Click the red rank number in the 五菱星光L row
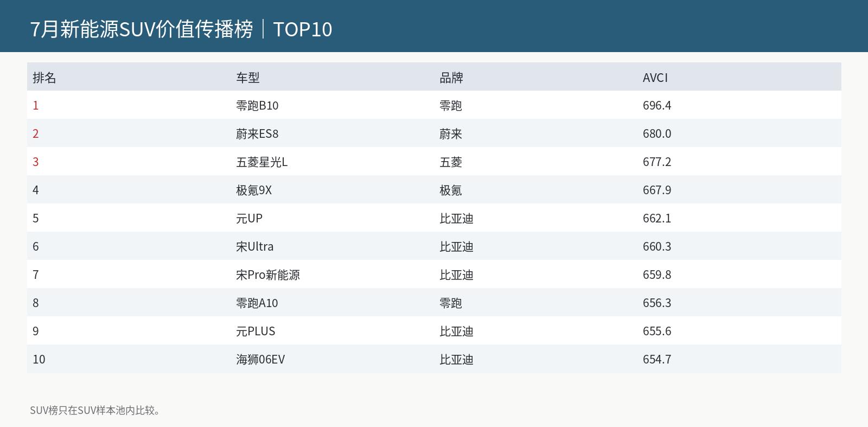868x427 pixels. click(x=36, y=162)
